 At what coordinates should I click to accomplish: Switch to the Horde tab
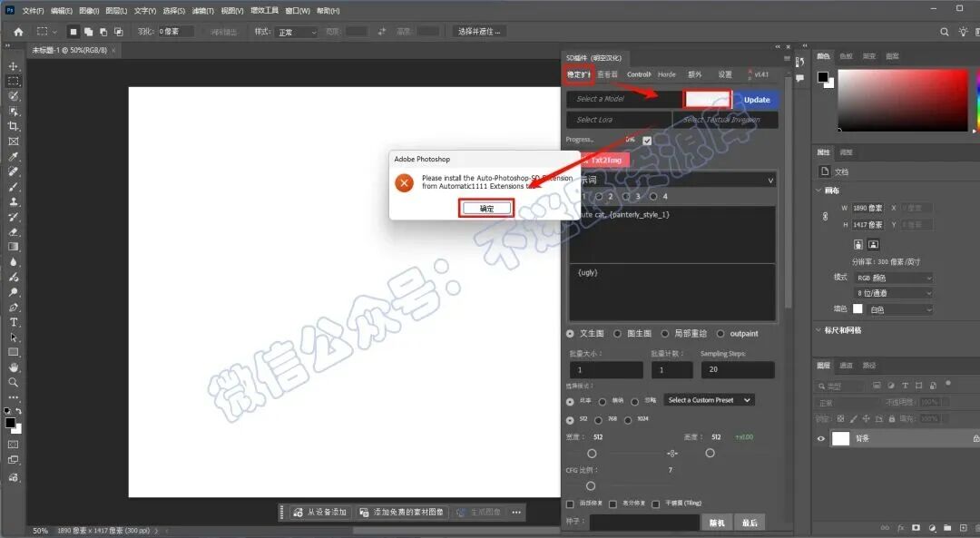pyautogui.click(x=666, y=74)
